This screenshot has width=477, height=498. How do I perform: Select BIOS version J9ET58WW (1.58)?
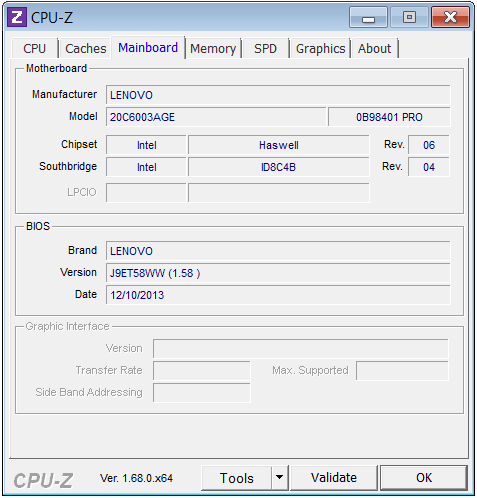(x=278, y=273)
